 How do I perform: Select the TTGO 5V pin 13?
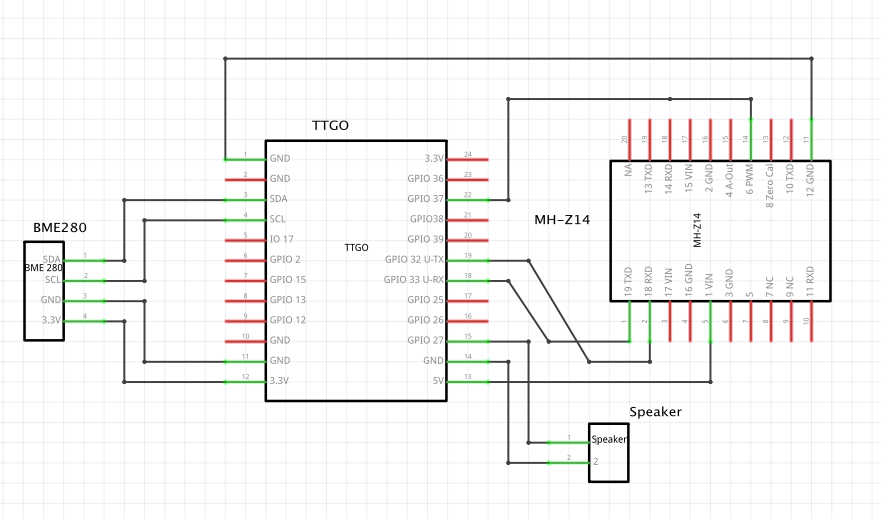point(468,381)
